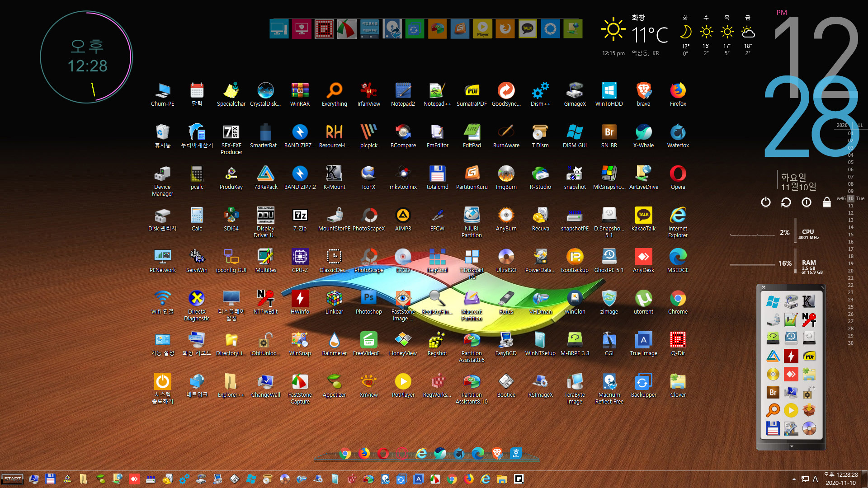Launch utorrent desktop shortcut

[643, 302]
